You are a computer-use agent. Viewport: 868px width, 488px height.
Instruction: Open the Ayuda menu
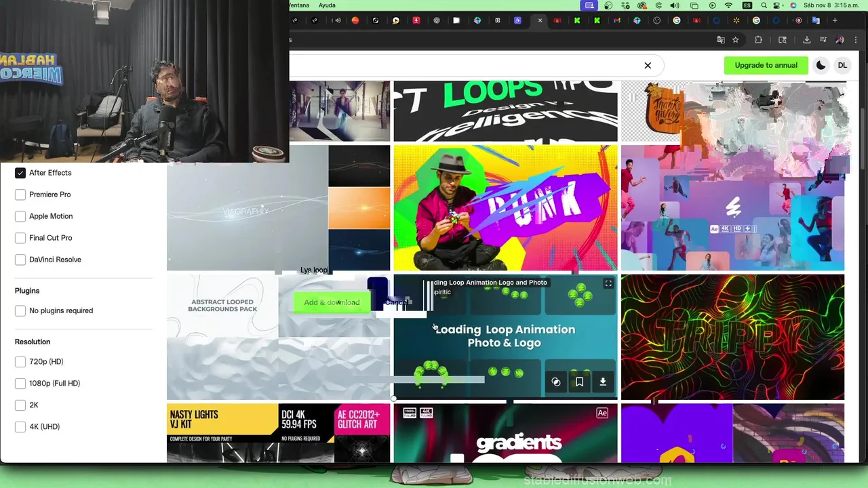(327, 5)
